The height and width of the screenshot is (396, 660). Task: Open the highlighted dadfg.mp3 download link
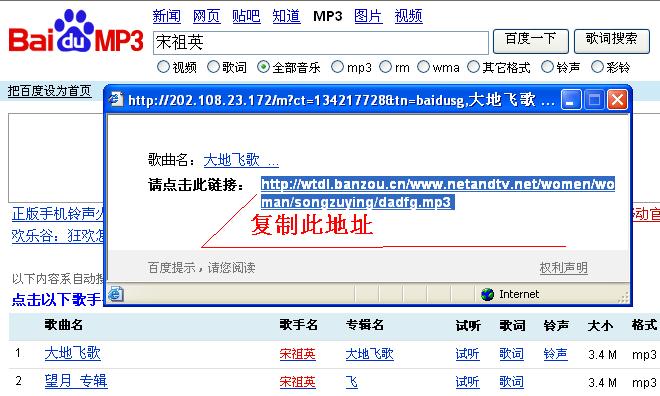(x=438, y=193)
